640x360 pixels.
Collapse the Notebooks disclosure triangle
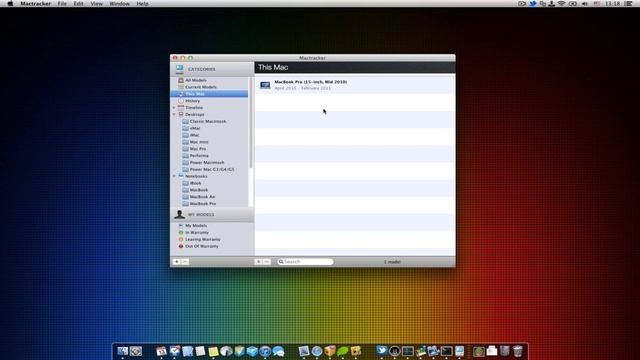[174, 176]
